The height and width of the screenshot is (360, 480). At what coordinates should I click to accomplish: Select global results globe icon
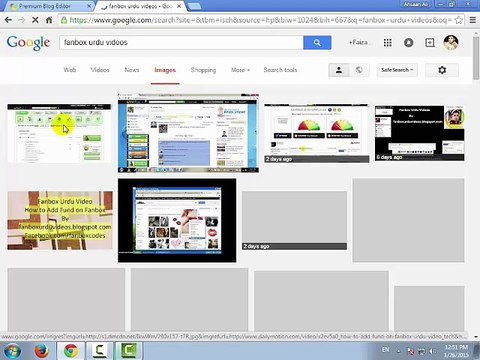[359, 70]
